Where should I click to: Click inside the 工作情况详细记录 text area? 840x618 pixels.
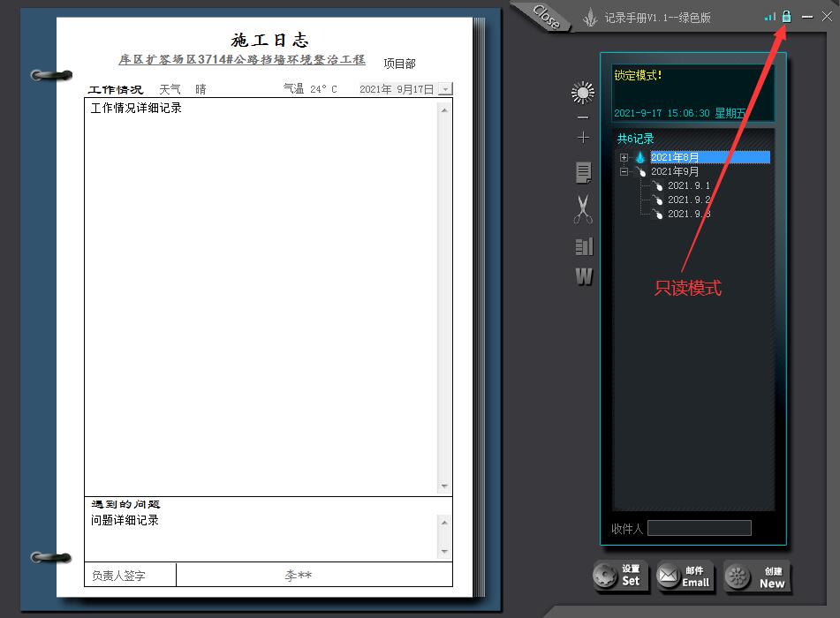[261, 298]
